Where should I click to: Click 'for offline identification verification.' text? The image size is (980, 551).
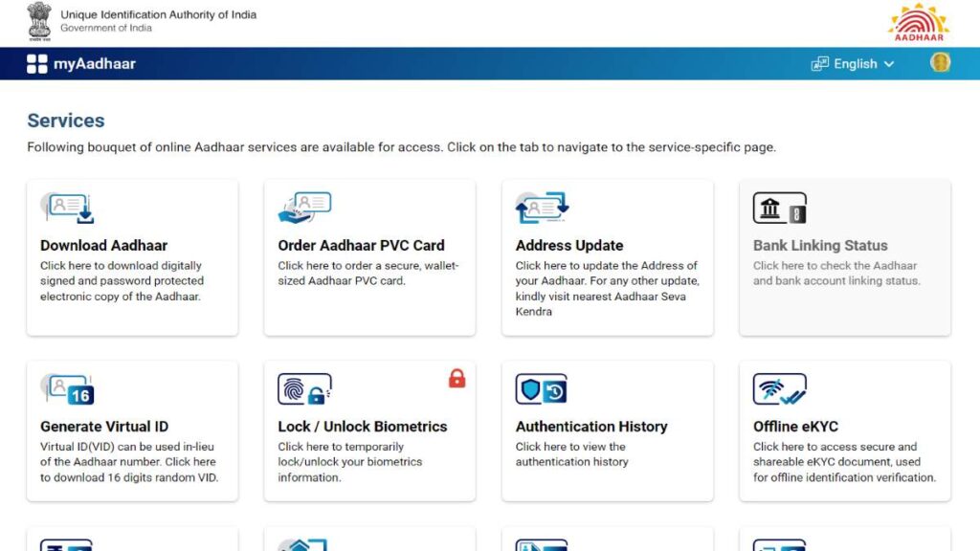pyautogui.click(x=844, y=477)
